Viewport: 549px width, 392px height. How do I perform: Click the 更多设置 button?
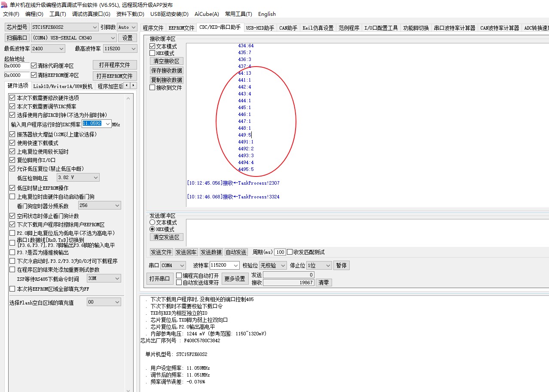(x=235, y=279)
